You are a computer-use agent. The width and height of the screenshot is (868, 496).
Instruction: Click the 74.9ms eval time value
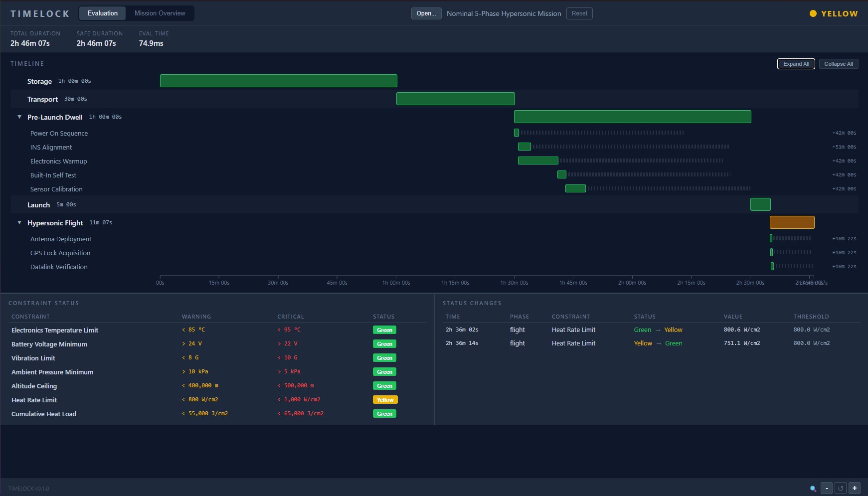pyautogui.click(x=151, y=43)
